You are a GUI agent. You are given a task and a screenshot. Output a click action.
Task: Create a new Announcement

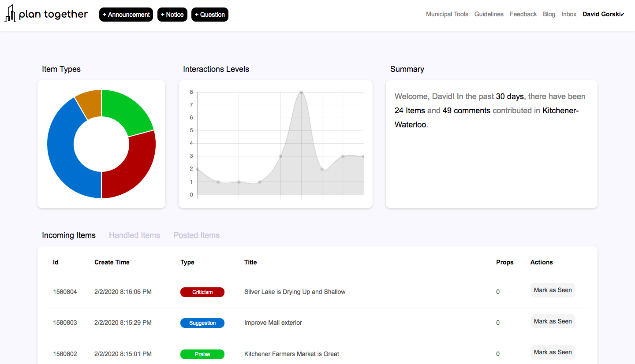(x=126, y=15)
